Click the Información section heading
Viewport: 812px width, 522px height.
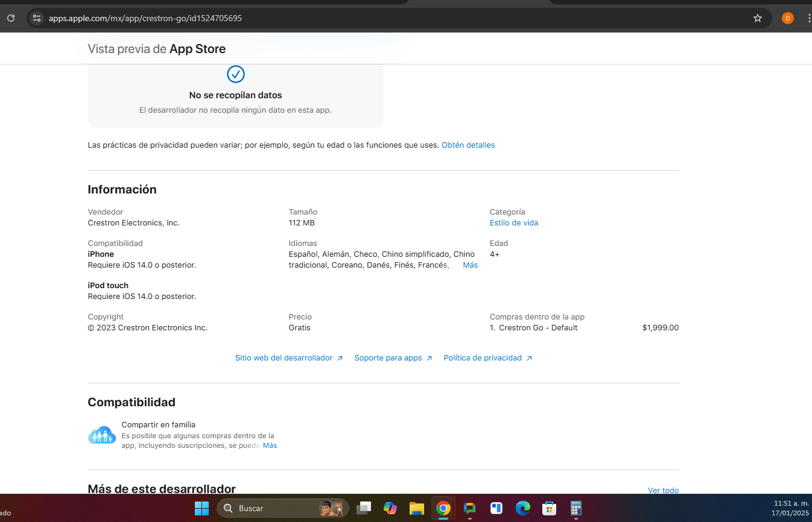pyautogui.click(x=122, y=189)
